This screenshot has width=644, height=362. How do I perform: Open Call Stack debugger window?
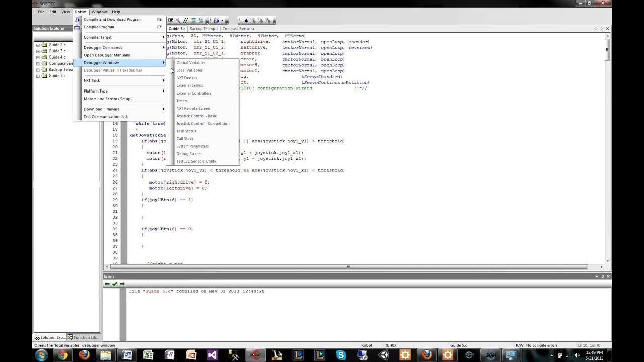[x=203, y=138]
